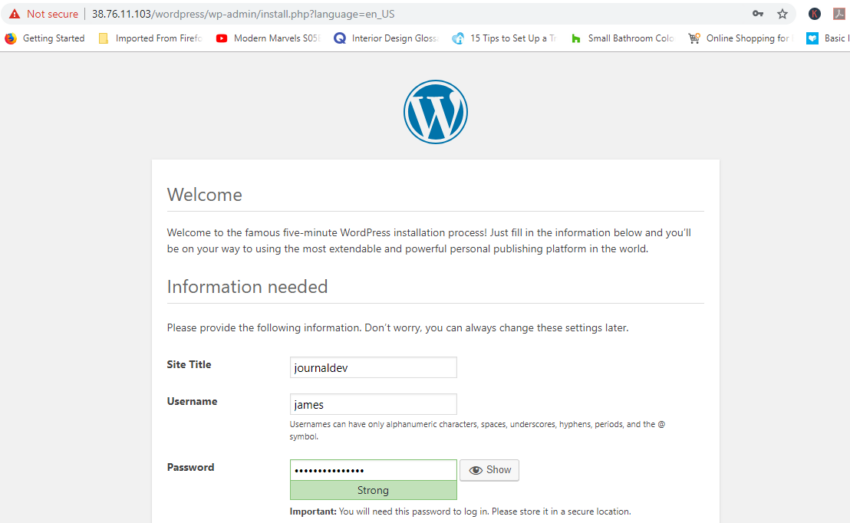Click the 'Welcome to the famous five-minute' paragraph

pos(429,241)
